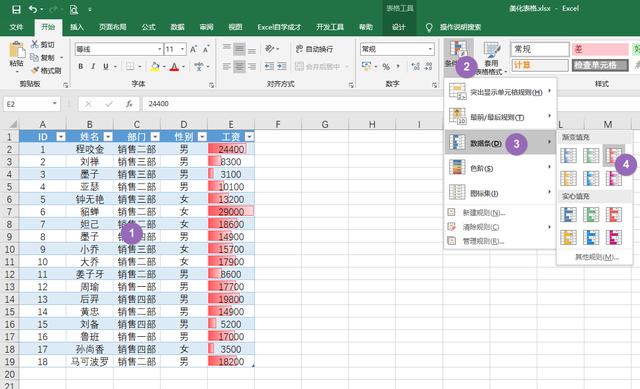Open the 图标集 icon sets submenu

click(x=500, y=193)
